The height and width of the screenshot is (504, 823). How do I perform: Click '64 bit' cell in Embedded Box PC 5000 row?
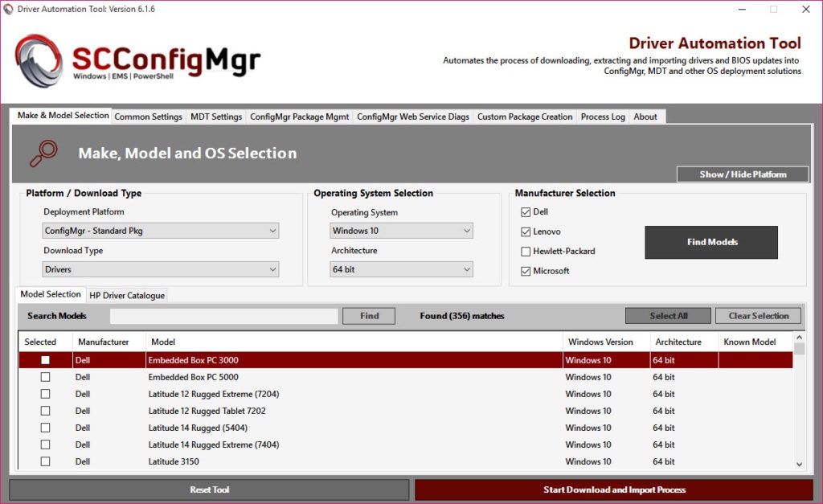coord(663,377)
